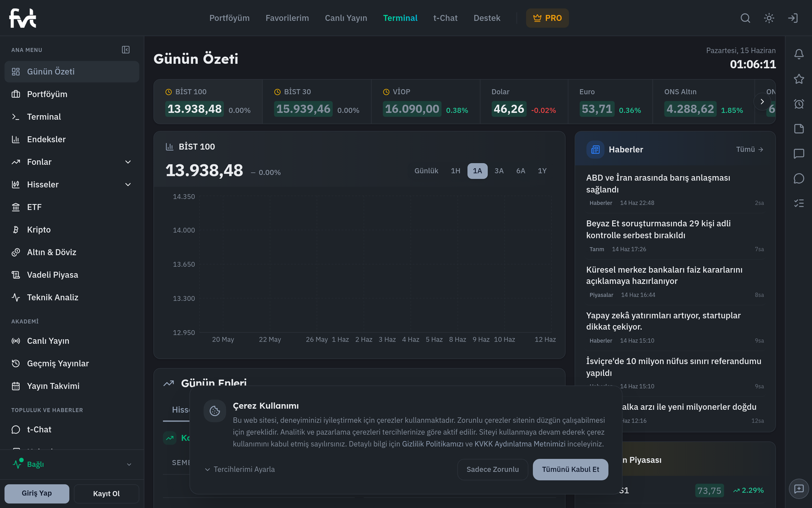
Task: Toggle light theme with sun icon
Action: (769, 18)
